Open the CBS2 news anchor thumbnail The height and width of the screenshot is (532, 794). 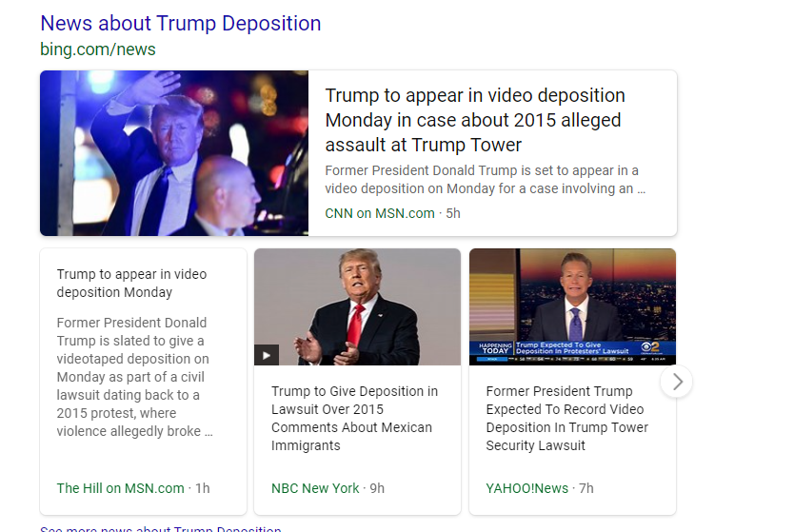pos(573,306)
